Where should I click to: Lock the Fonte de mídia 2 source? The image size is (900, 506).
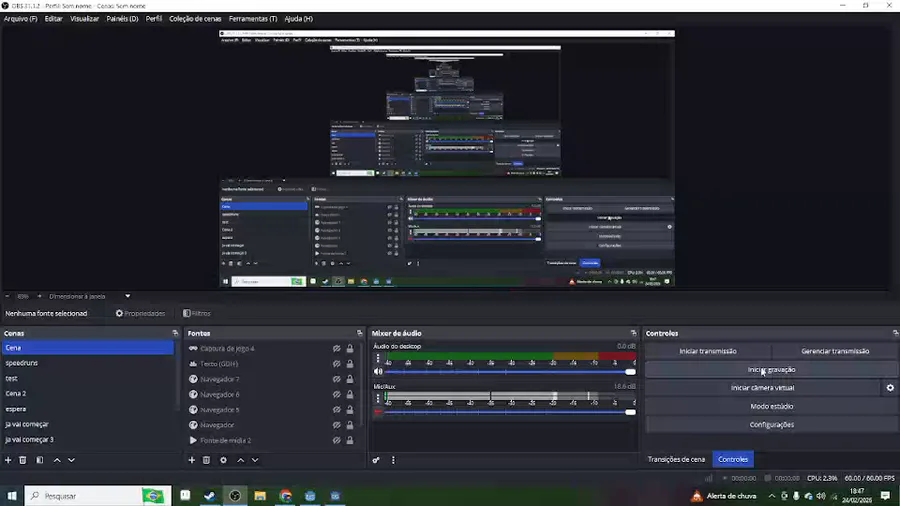click(x=350, y=441)
